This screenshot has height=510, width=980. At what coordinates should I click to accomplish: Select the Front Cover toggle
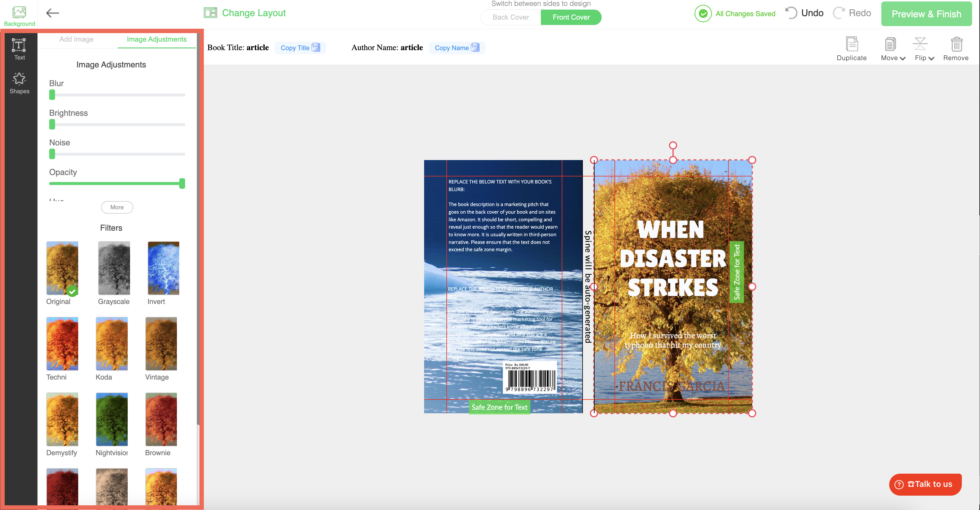click(x=571, y=17)
